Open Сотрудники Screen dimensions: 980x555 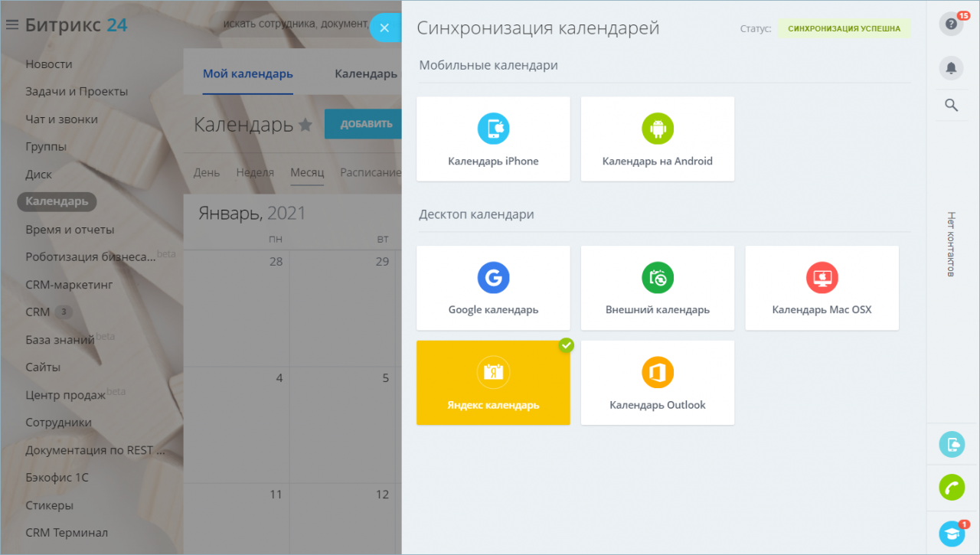pos(58,423)
